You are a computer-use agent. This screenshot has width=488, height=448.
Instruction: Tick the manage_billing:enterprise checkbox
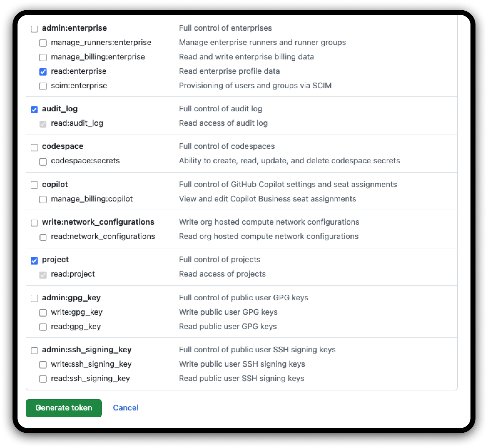click(43, 57)
